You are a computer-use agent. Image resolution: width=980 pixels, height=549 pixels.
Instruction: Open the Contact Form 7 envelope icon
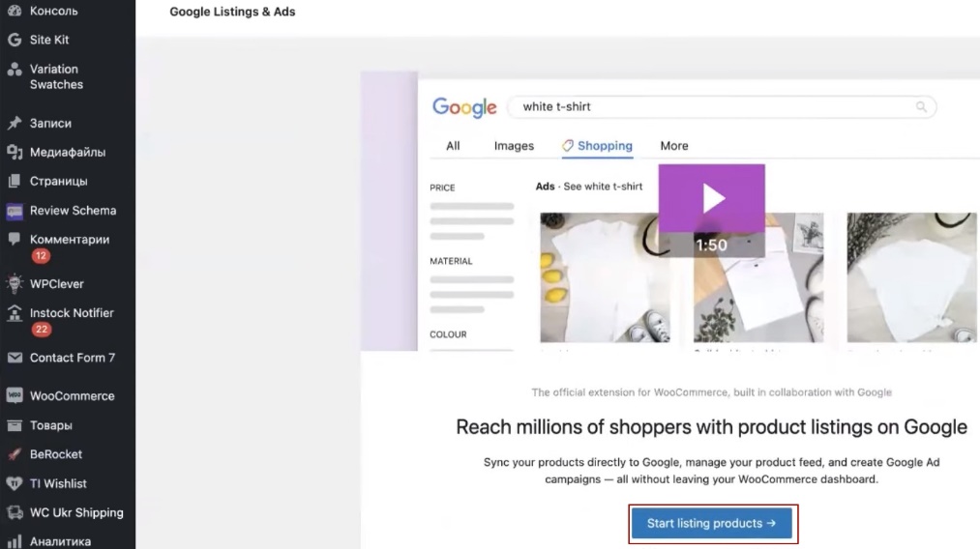[x=15, y=358]
